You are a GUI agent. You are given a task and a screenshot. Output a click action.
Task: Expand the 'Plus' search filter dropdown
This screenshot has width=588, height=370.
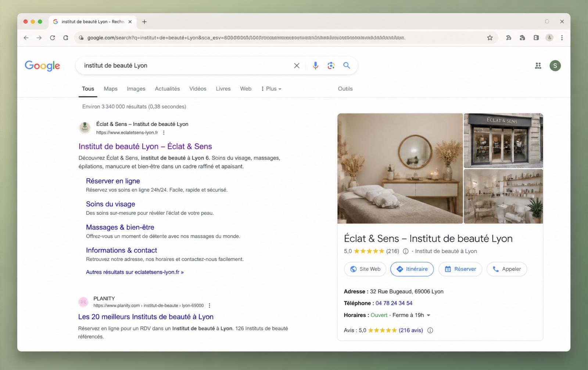click(271, 89)
